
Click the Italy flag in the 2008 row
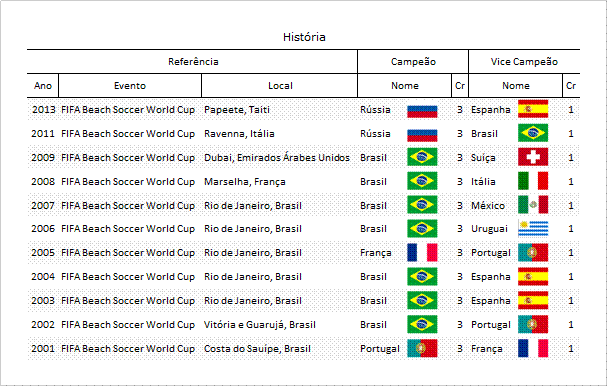tap(533, 181)
